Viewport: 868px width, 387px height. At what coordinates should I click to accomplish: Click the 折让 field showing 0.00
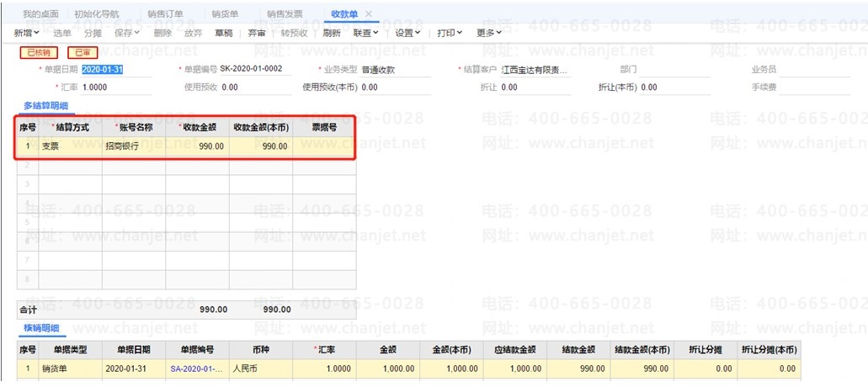[x=535, y=87]
